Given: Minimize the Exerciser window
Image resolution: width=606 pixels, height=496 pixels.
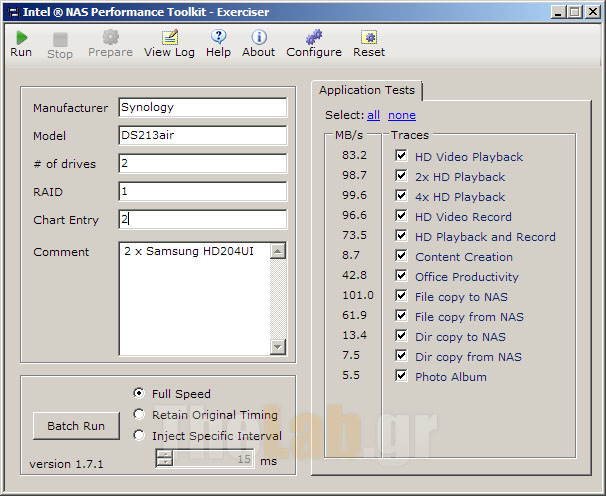Looking at the screenshot, I should coord(557,12).
